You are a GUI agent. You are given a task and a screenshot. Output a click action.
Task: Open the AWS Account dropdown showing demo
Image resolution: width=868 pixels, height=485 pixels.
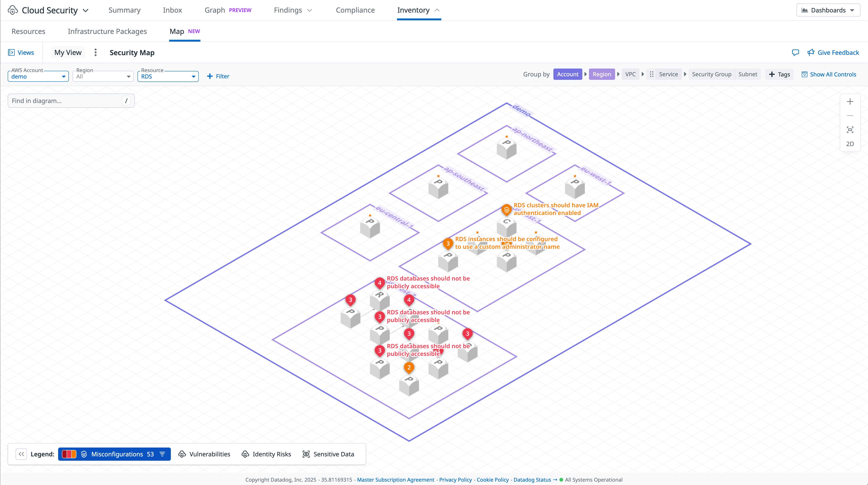coord(38,76)
